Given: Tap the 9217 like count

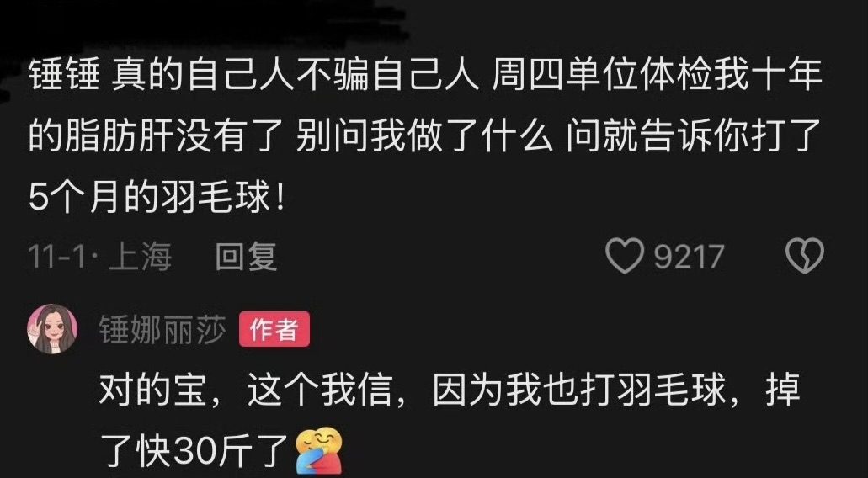Looking at the screenshot, I should 689,257.
